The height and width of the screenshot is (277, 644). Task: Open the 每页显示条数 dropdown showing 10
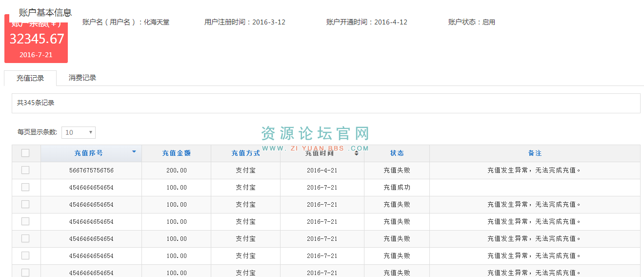[x=79, y=132]
